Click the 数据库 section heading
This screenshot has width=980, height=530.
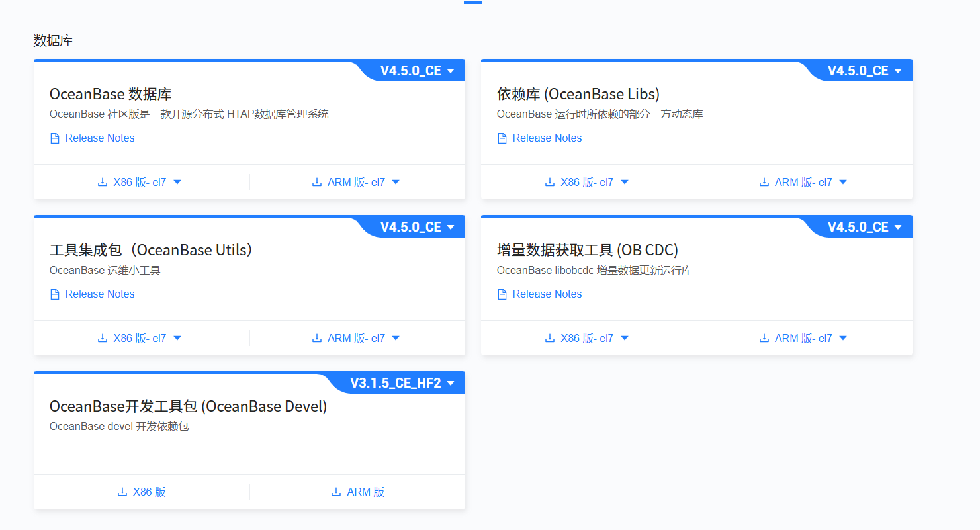click(54, 40)
